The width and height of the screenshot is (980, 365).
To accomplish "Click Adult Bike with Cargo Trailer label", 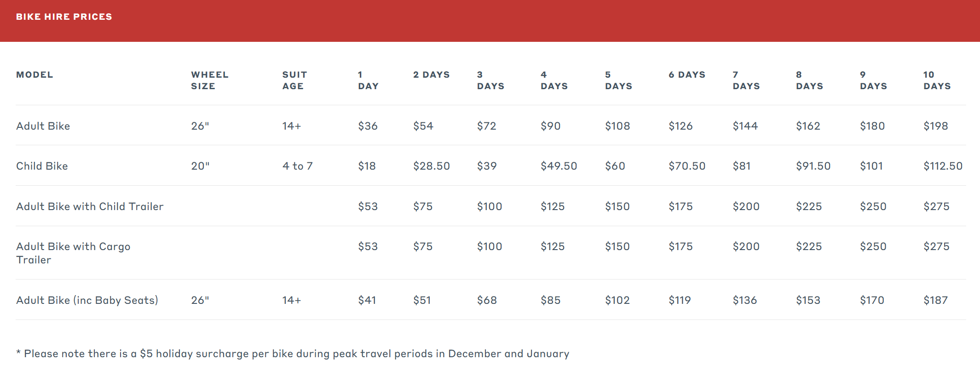I will [x=73, y=253].
